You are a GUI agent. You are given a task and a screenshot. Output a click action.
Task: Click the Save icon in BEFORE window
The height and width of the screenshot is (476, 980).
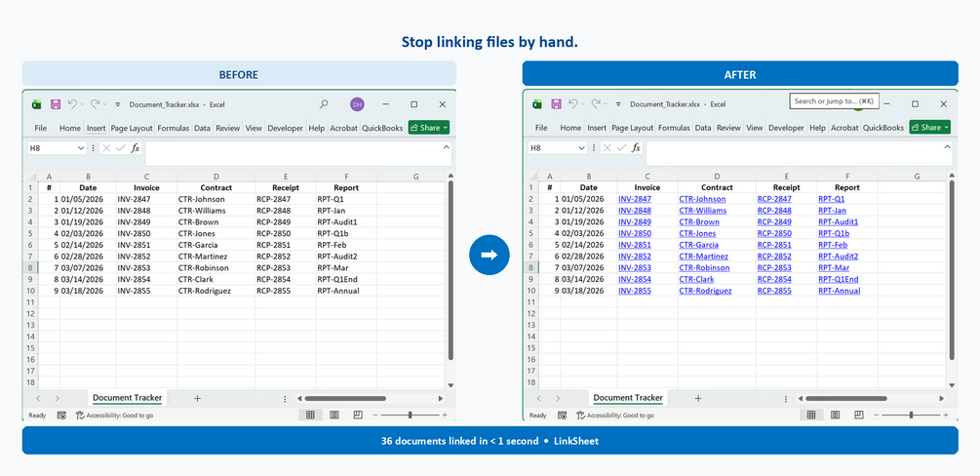(55, 104)
